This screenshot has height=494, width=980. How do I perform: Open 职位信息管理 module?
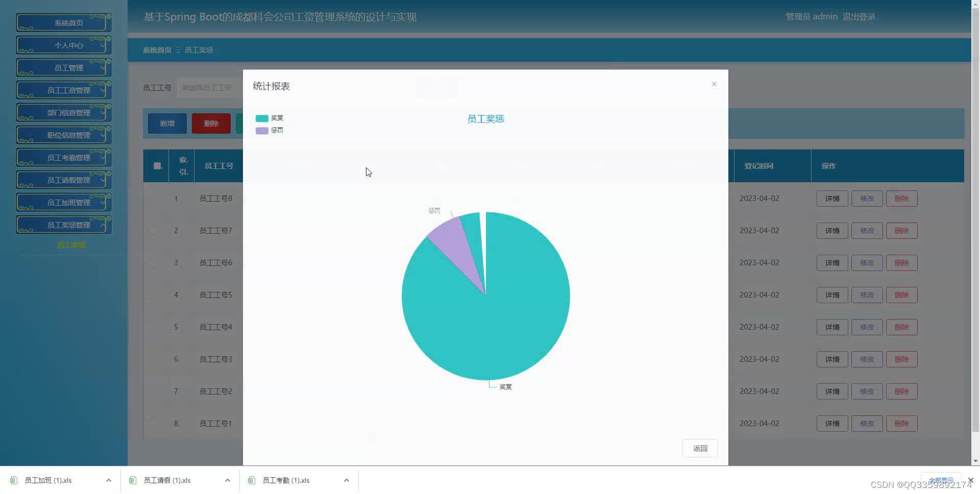click(x=63, y=135)
